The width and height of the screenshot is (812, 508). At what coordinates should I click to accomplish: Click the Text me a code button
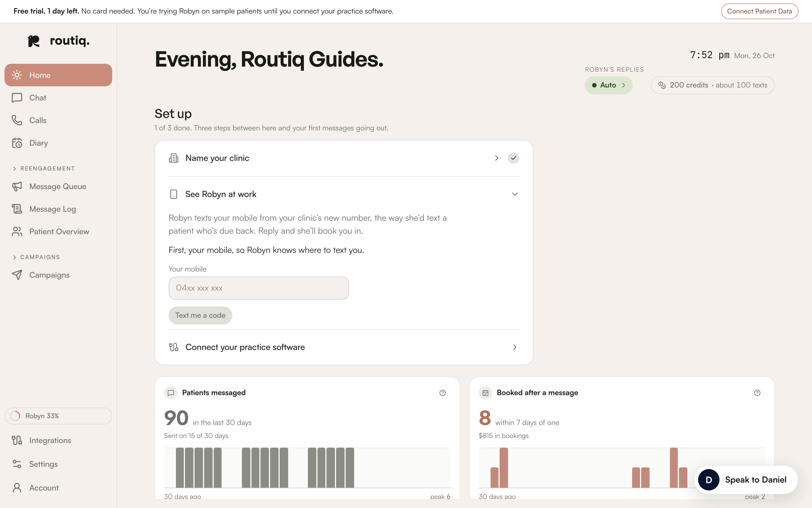click(x=200, y=316)
